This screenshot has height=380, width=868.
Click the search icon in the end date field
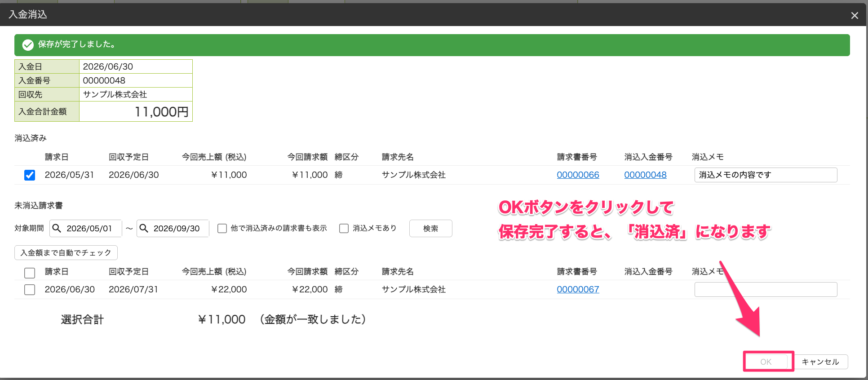pos(144,228)
